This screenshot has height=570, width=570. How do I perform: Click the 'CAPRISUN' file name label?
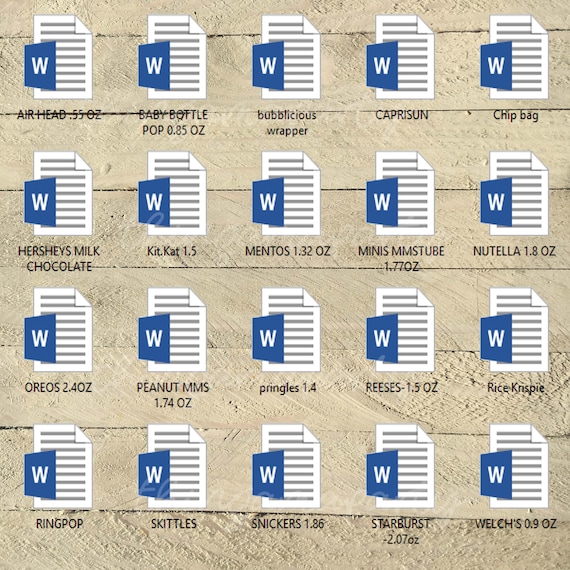pos(402,115)
